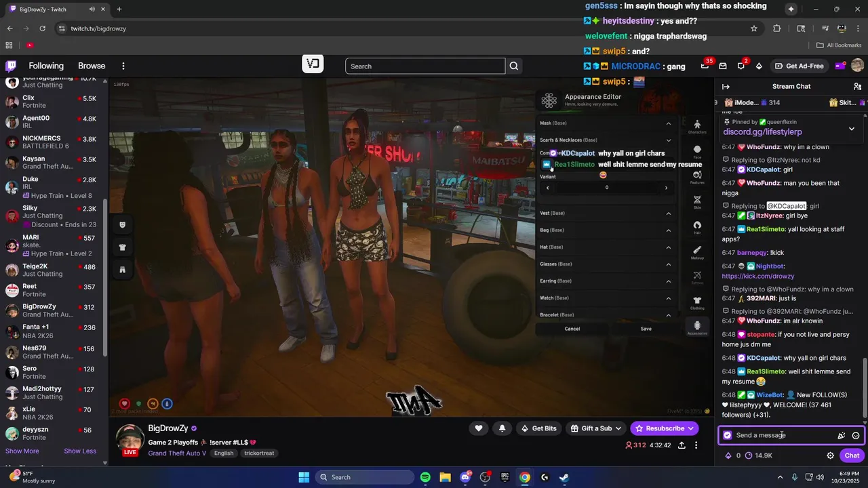This screenshot has height=488, width=868.
Task: Decrease Variant with the left arrow
Action: [547, 188]
